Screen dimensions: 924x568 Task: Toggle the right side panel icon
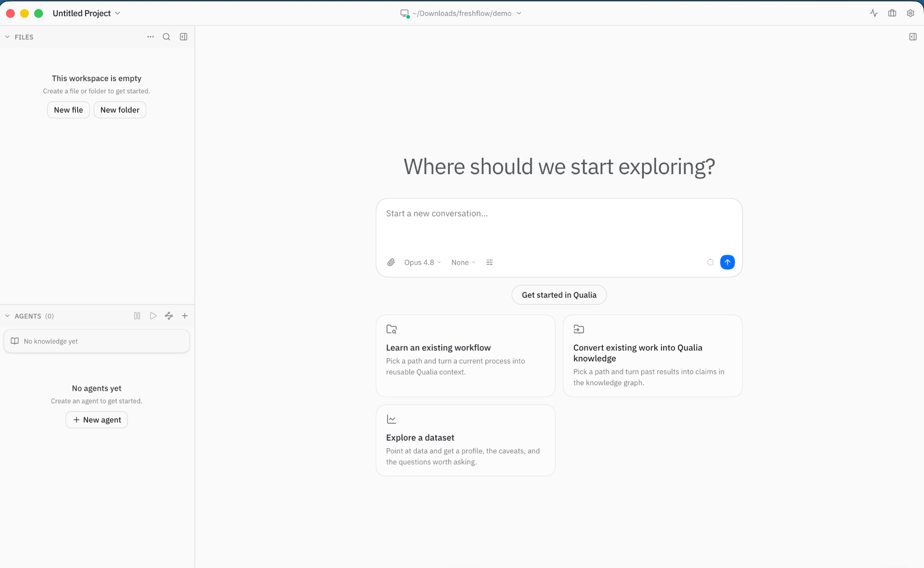point(913,37)
